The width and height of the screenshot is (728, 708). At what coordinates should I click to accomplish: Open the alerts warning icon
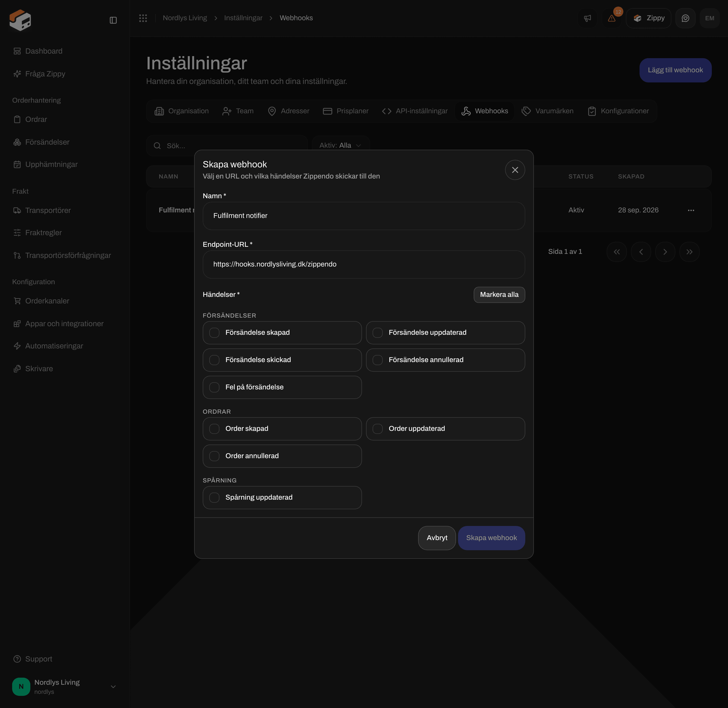click(612, 18)
